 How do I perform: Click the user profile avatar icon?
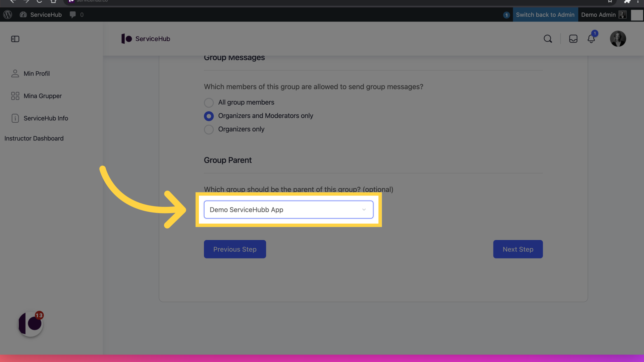[618, 39]
